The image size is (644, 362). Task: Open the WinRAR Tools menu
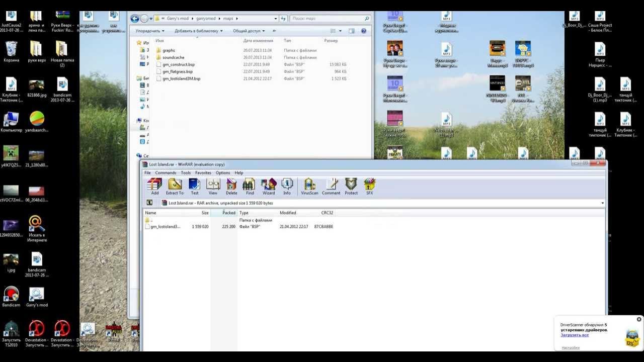[x=186, y=173]
